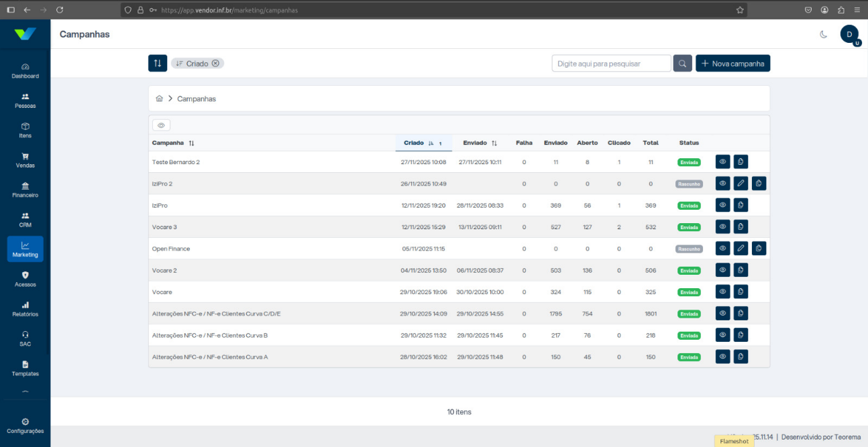Remove the Criado sort chip

point(215,63)
